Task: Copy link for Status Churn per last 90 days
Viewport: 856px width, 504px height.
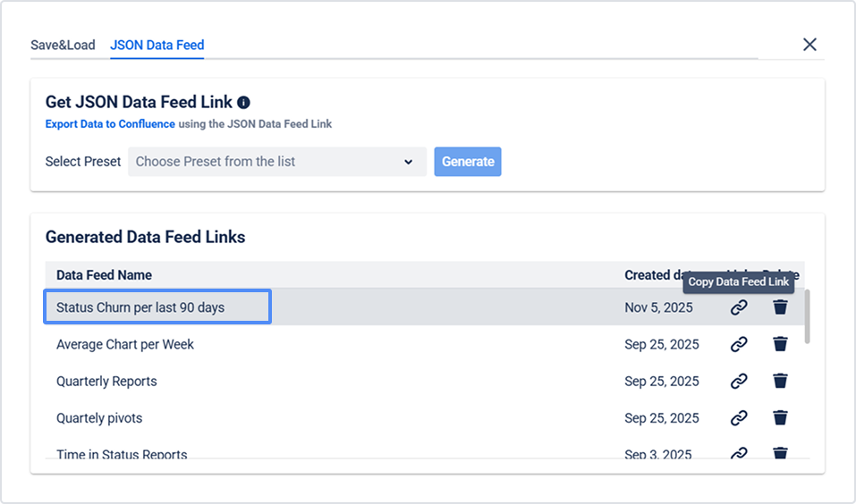Action: (739, 307)
